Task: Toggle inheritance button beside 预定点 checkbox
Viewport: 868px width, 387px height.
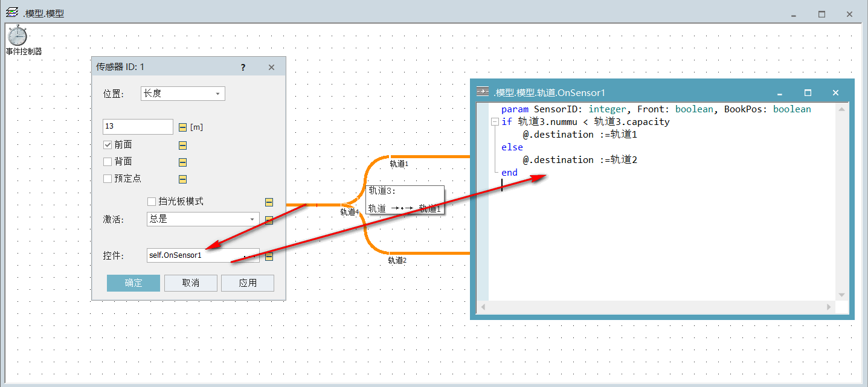Action: point(182,179)
